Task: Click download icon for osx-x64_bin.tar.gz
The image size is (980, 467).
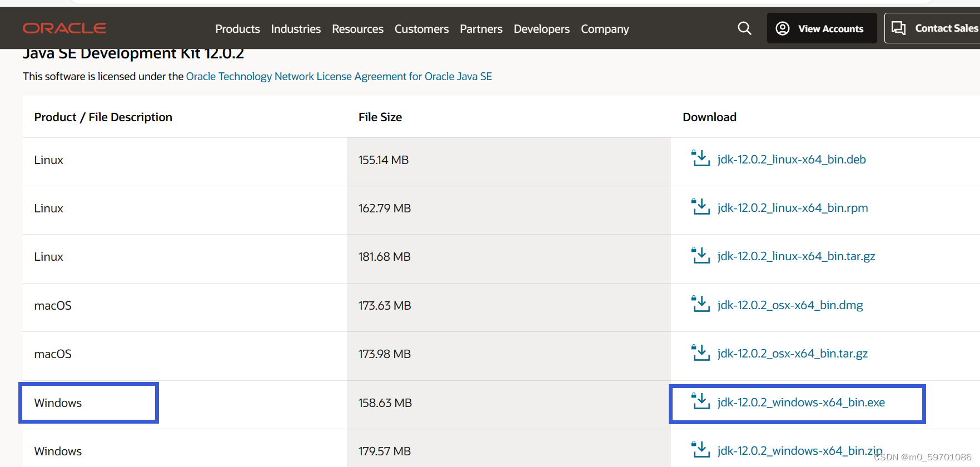Action: 700,352
